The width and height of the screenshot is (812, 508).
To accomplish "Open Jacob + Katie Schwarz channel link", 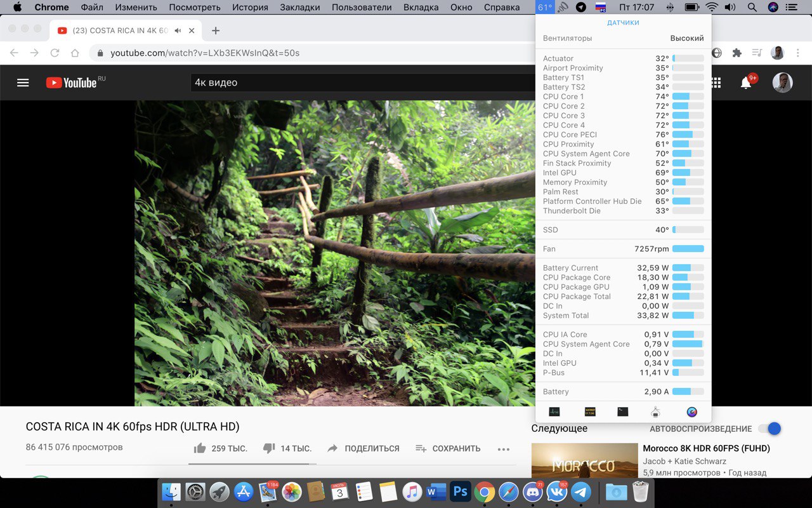I will tap(684, 461).
